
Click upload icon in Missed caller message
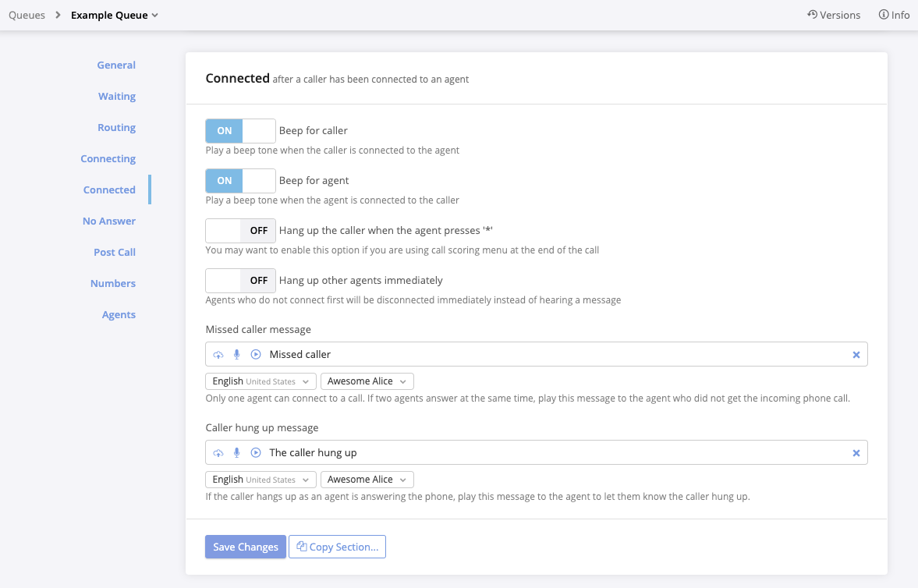(218, 355)
